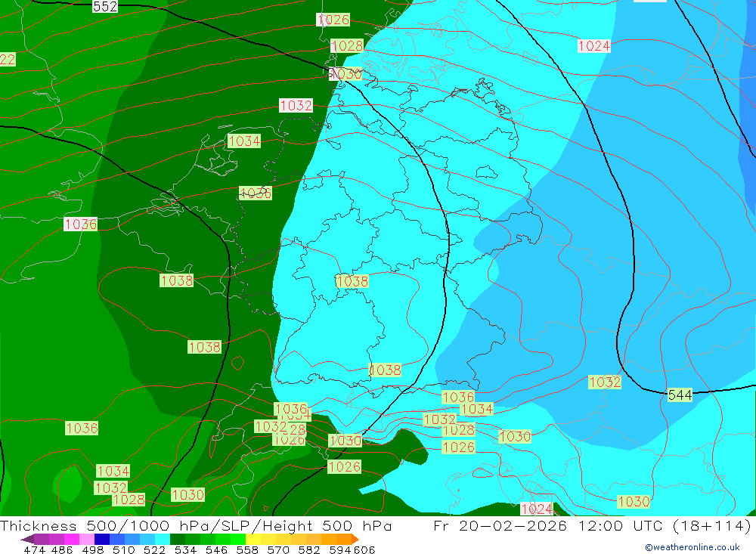Viewport: 756px width, 554px height.
Task: Click the orange arrow at the legend's right end
Action: pyautogui.click(x=355, y=539)
